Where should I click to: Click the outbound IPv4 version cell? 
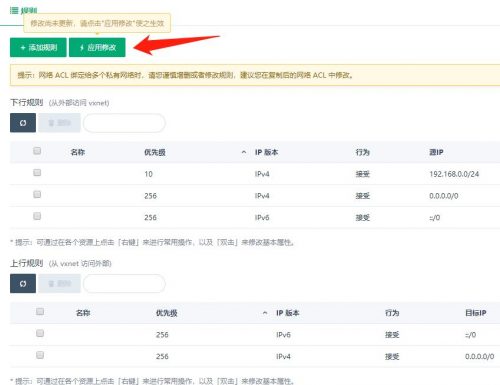(283, 357)
